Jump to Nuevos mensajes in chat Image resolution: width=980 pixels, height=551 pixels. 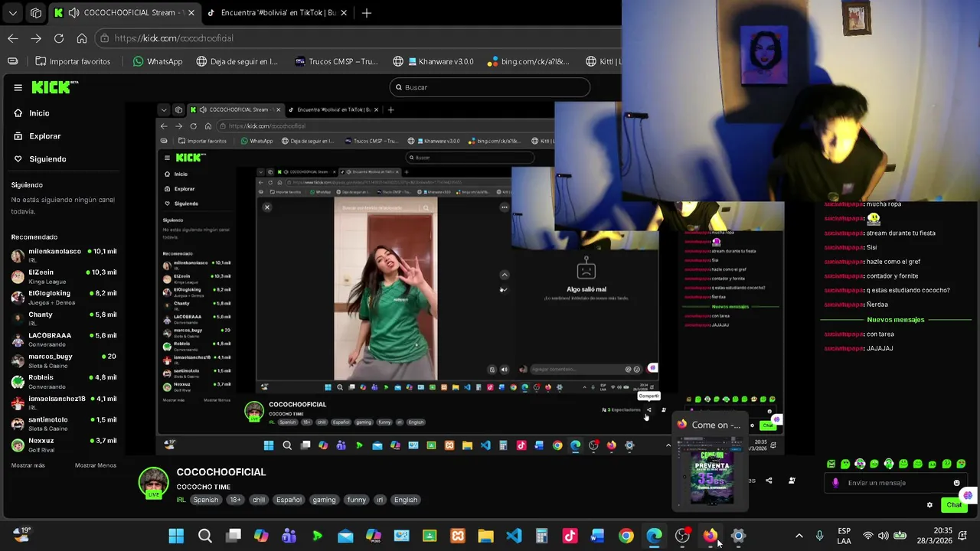tap(896, 319)
